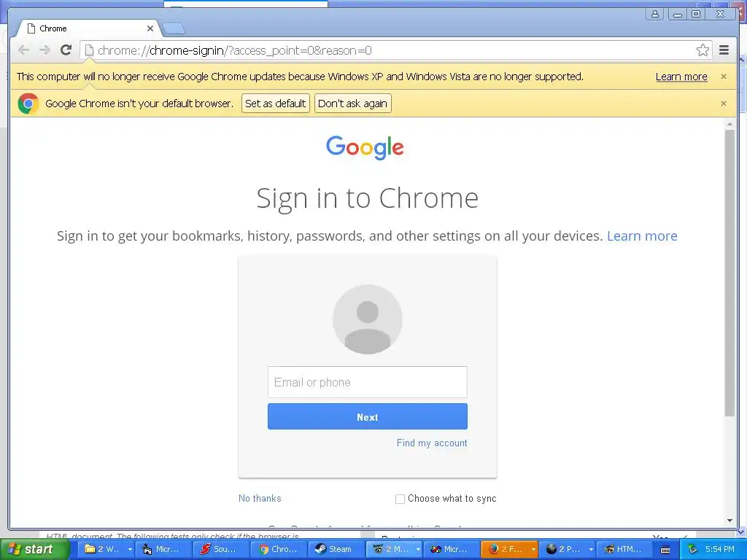The height and width of the screenshot is (560, 747).
Task: Open Learn more in the update warning bar
Action: point(681,77)
